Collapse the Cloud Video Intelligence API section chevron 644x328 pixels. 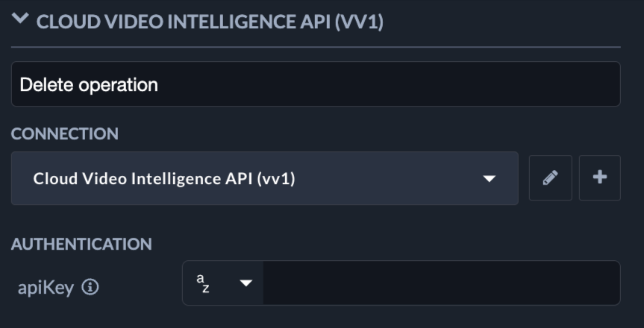[x=21, y=20]
